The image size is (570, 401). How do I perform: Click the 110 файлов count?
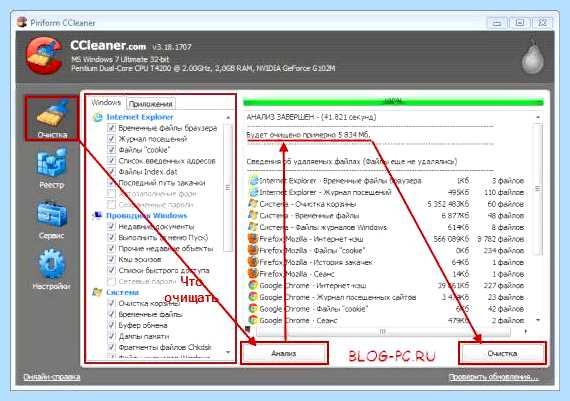[x=504, y=192]
